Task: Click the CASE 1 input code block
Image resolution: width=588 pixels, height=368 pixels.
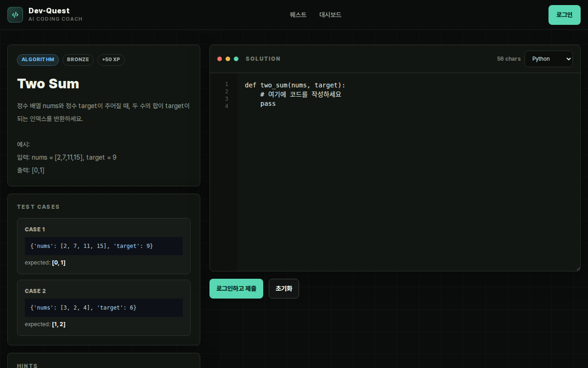Action: [104, 246]
